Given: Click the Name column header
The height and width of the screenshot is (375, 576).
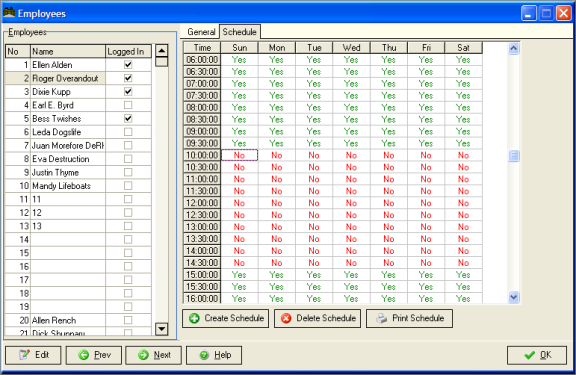Looking at the screenshot, I should pos(68,51).
